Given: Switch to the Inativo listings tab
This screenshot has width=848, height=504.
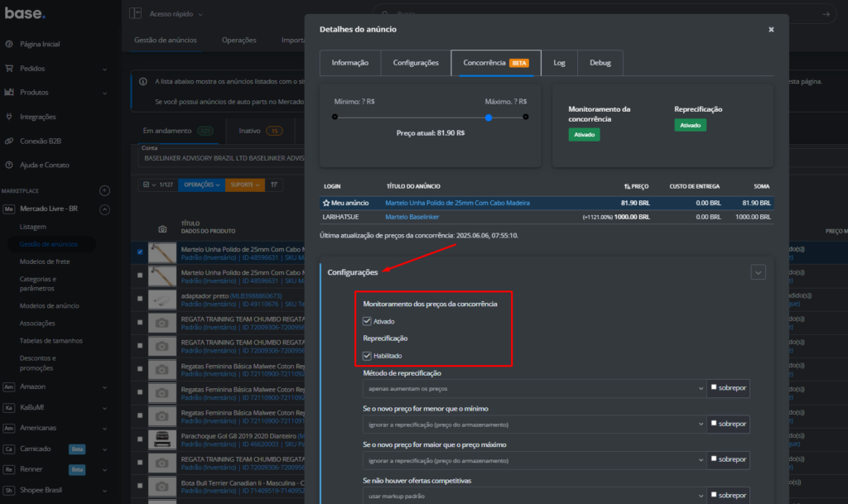Looking at the screenshot, I should click(261, 131).
